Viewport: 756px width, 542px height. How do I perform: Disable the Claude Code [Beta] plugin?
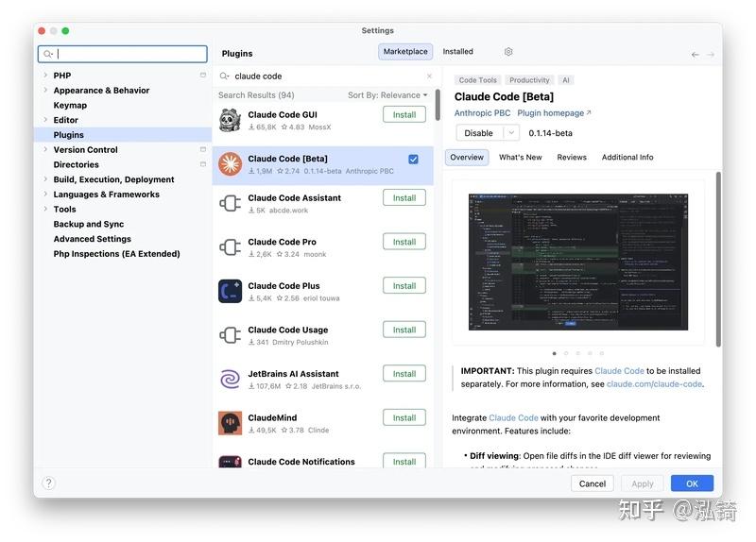(479, 132)
